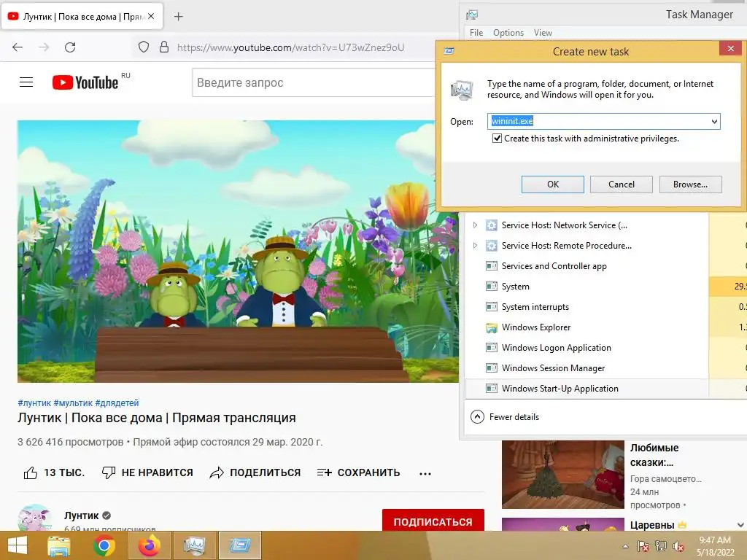
Task: Click the #мультик hashtag link
Action: tap(73, 402)
